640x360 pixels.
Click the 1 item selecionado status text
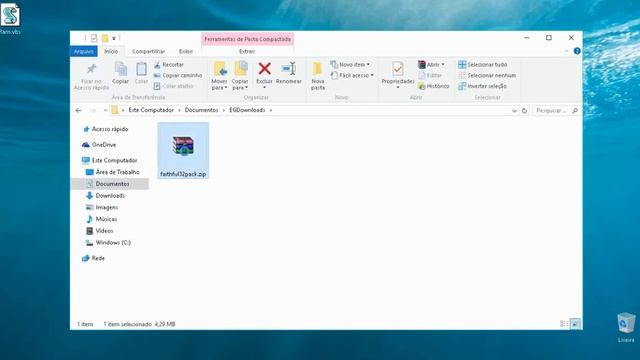[127, 324]
